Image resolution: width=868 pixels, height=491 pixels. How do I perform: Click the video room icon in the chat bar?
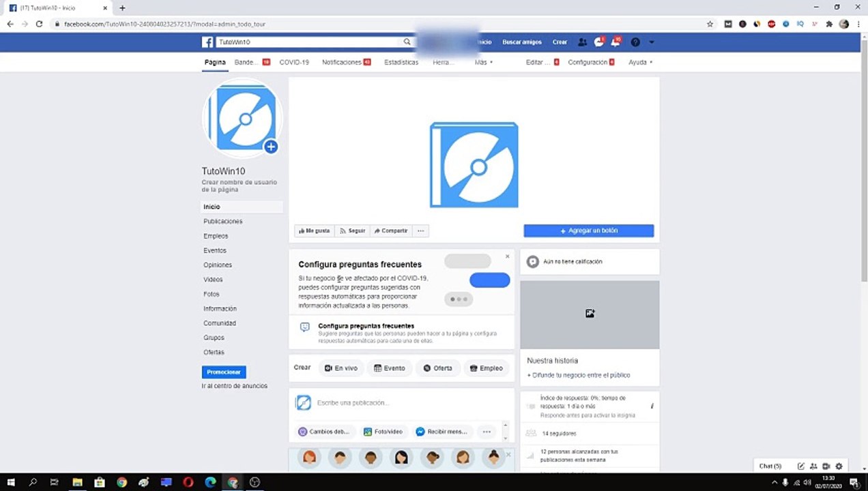point(826,466)
